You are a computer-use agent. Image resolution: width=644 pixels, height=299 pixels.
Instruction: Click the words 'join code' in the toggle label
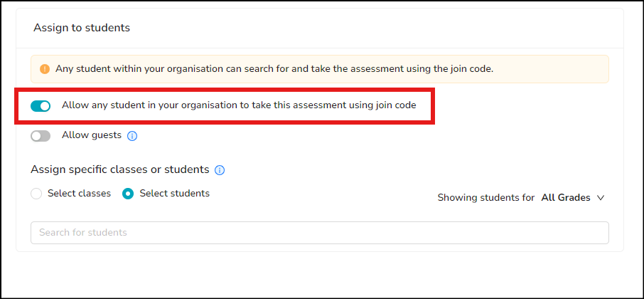pos(396,105)
